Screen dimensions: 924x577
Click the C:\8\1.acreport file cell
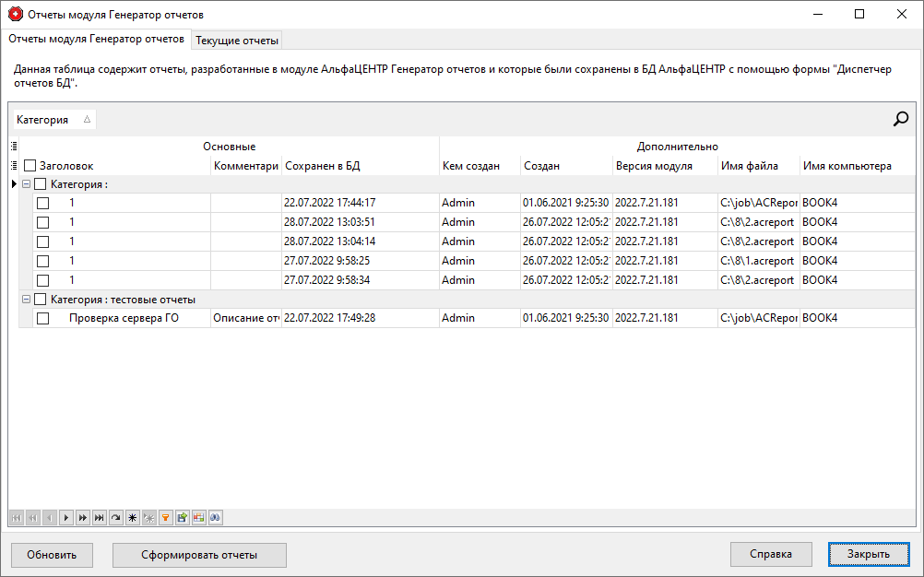coord(758,261)
